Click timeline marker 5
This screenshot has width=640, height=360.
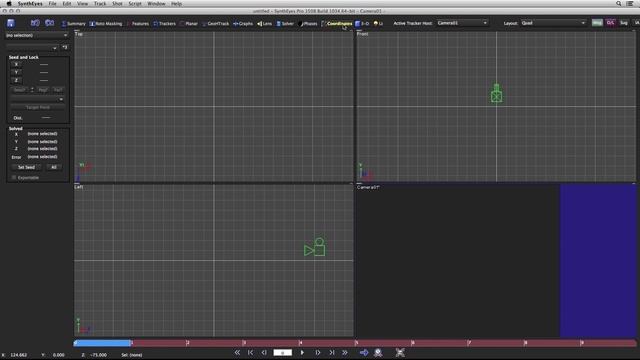[x=357, y=343]
